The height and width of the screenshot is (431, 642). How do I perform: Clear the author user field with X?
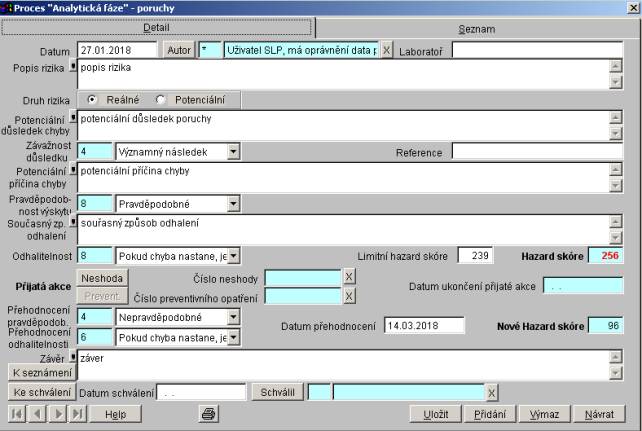387,49
